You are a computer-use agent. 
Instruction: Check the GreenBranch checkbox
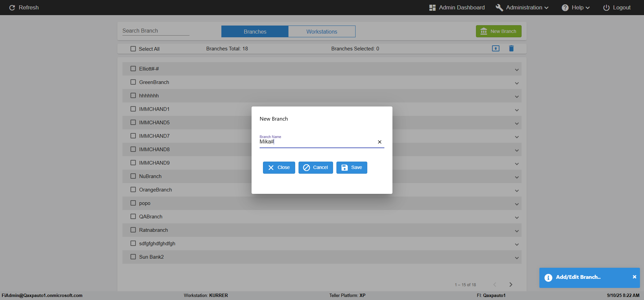tap(133, 82)
